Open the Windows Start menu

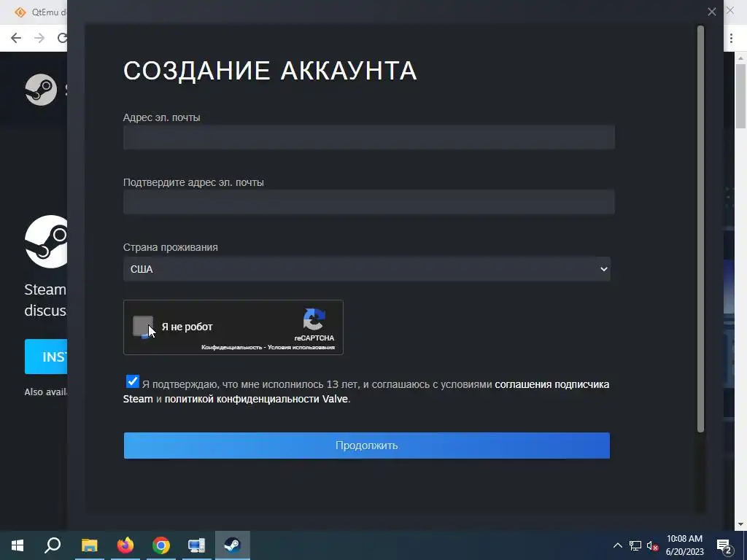click(18, 545)
